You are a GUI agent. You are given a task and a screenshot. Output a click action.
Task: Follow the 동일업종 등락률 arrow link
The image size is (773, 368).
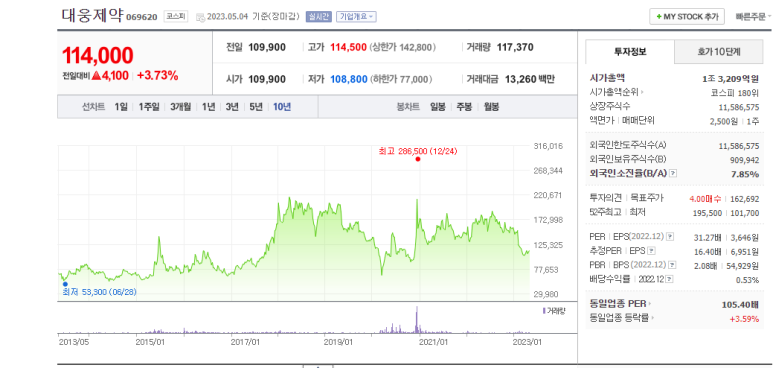(x=623, y=318)
